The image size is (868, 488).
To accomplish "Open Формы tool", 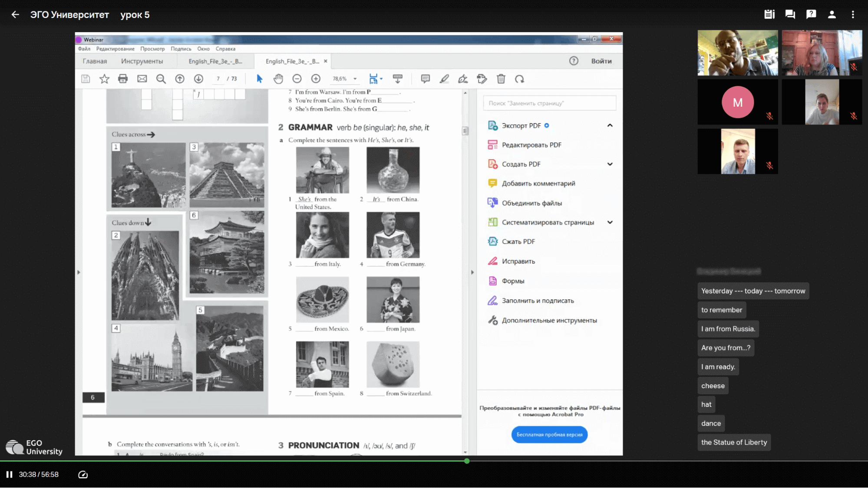I will point(505,281).
